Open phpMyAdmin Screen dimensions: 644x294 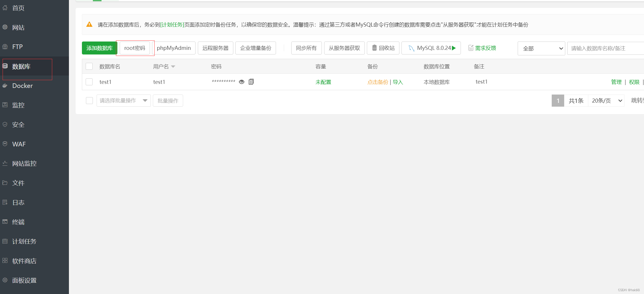(x=174, y=48)
